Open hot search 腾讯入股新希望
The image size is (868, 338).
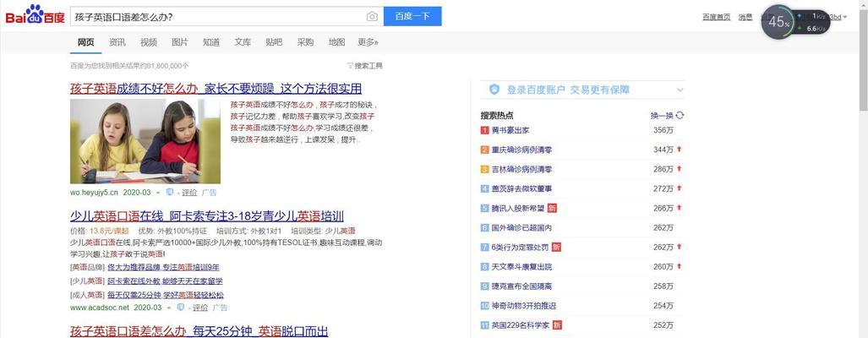[x=518, y=208]
